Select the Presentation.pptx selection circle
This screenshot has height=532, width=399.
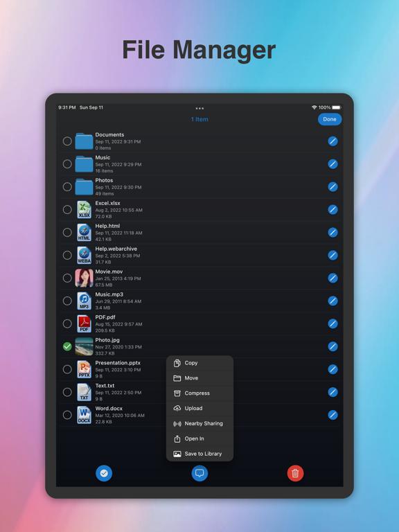point(67,369)
